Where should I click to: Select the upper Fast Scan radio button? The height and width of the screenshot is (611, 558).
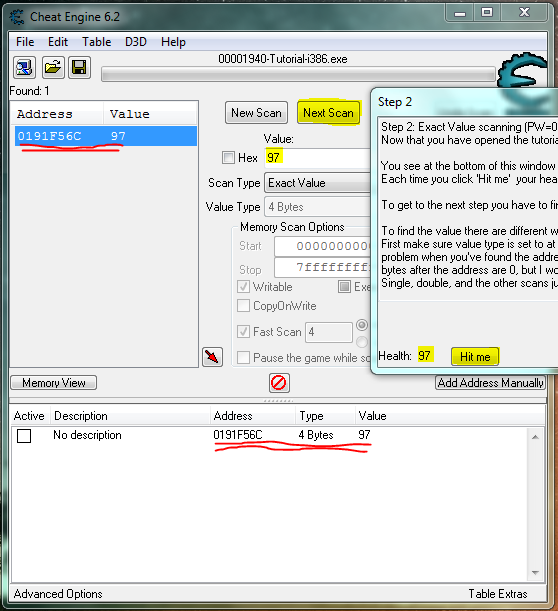(x=362, y=325)
